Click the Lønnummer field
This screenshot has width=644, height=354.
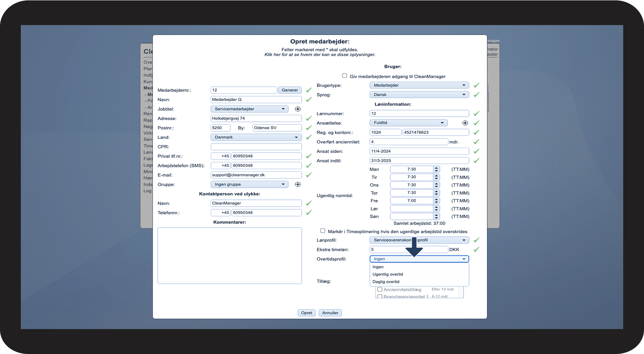click(419, 113)
